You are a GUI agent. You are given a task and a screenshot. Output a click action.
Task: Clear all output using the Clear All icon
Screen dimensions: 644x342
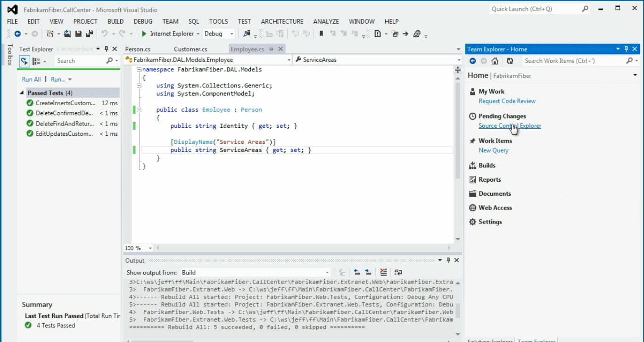[383, 272]
